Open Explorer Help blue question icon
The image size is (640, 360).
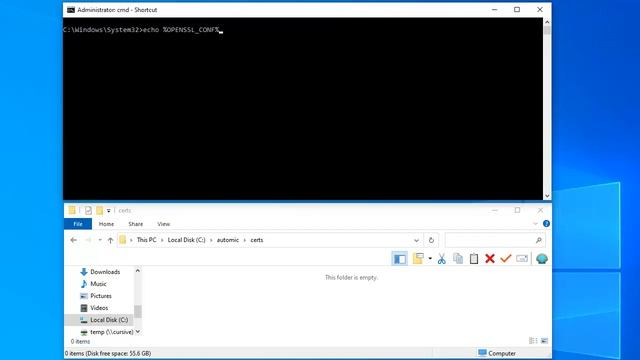pyautogui.click(x=546, y=224)
